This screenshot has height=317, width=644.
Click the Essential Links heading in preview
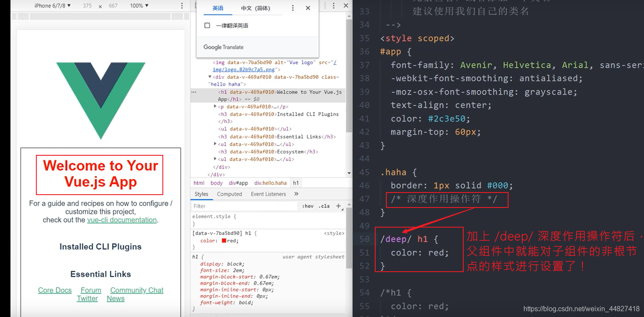tap(100, 274)
